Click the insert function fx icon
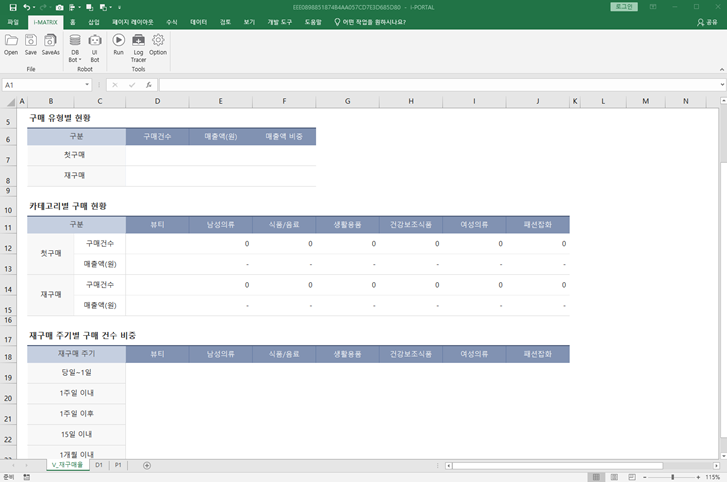Screen dimensions: 727x482 point(149,85)
